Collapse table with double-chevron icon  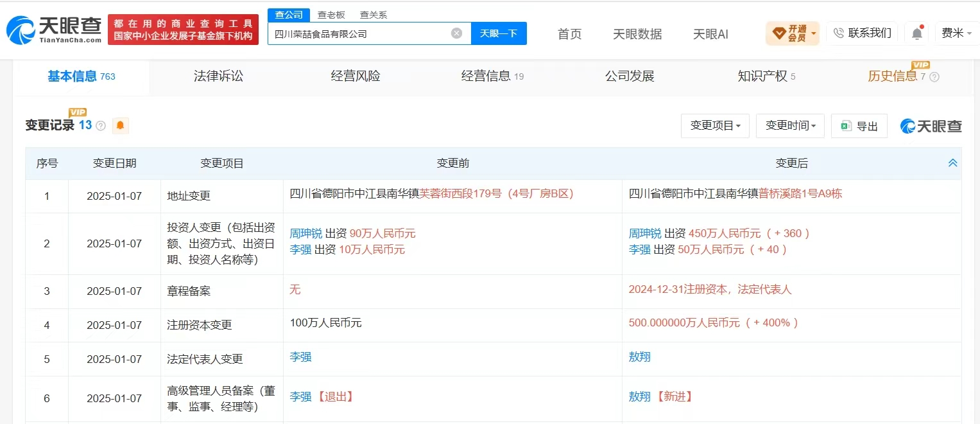pos(952,163)
